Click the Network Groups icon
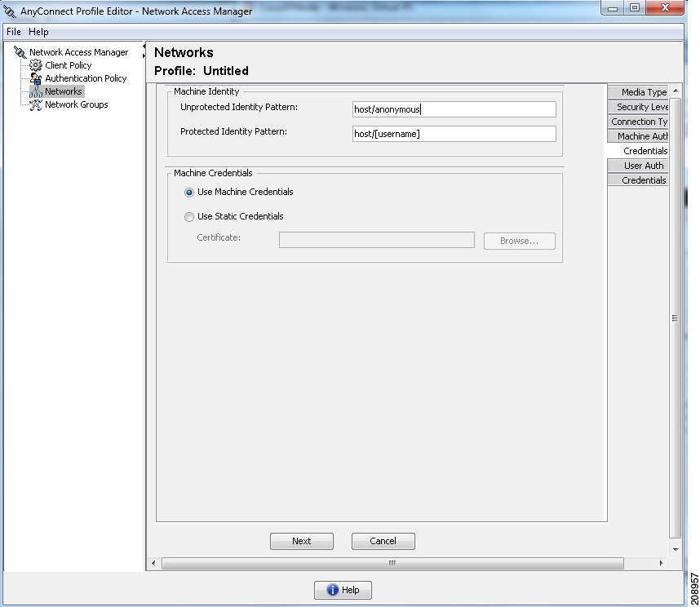This screenshot has width=700, height=607. (35, 105)
